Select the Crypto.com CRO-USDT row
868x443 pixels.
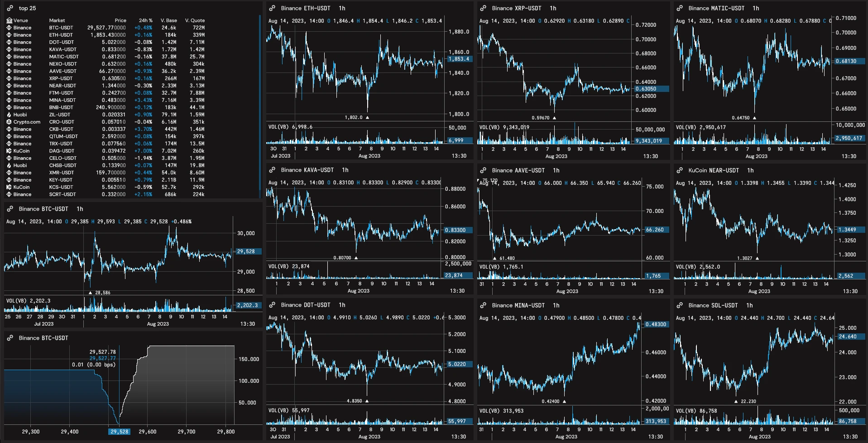click(x=106, y=122)
